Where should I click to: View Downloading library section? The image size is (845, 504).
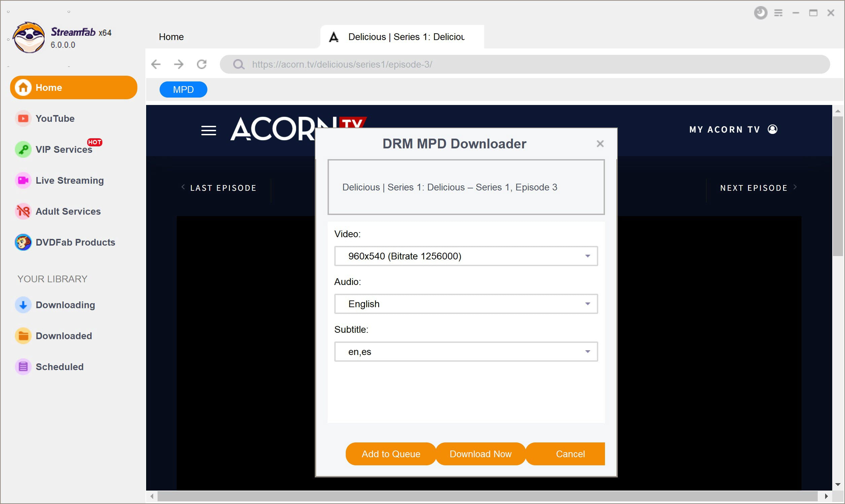[65, 304]
